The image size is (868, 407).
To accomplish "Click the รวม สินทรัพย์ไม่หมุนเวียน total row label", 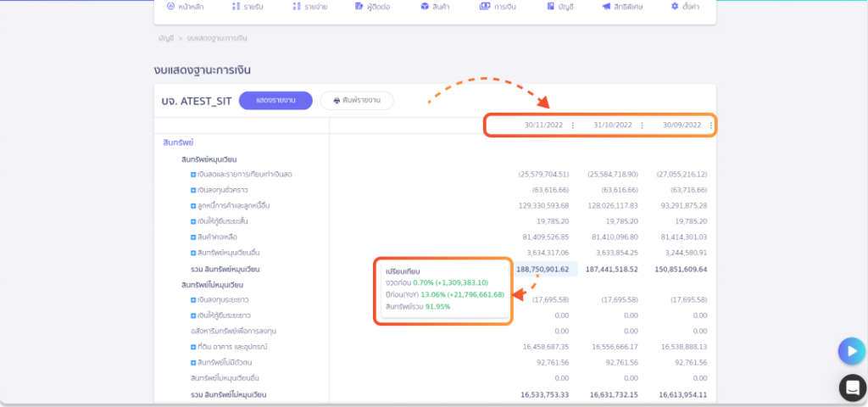I will [229, 395].
